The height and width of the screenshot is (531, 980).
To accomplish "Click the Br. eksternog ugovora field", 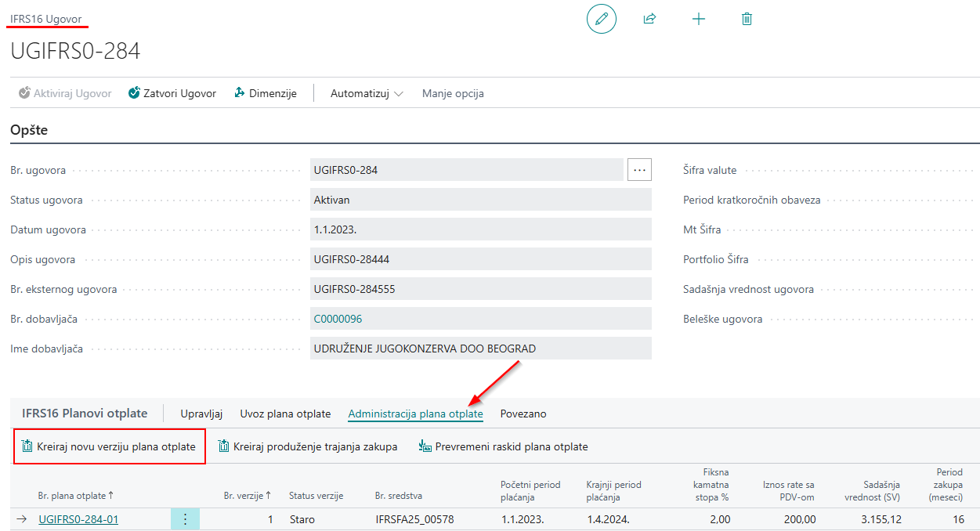I will [x=481, y=289].
